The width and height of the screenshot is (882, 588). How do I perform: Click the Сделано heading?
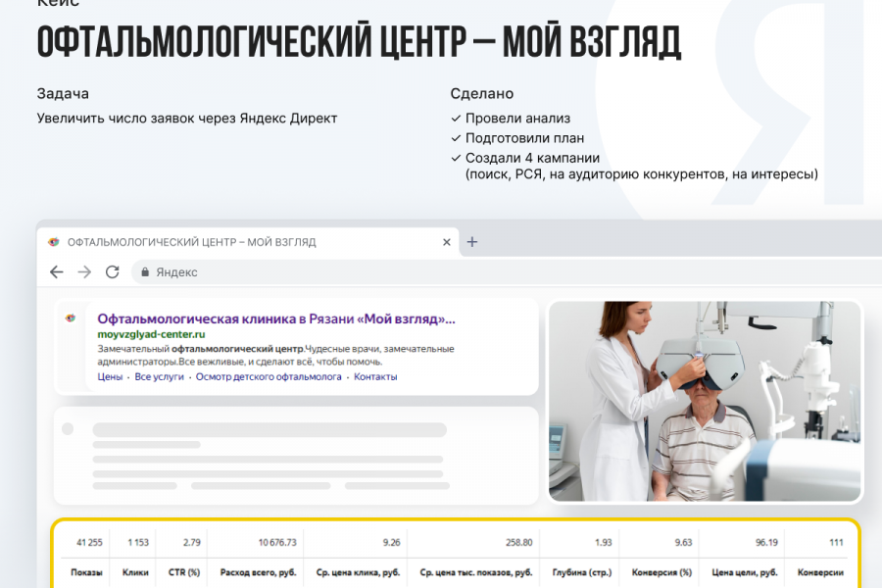pyautogui.click(x=482, y=93)
